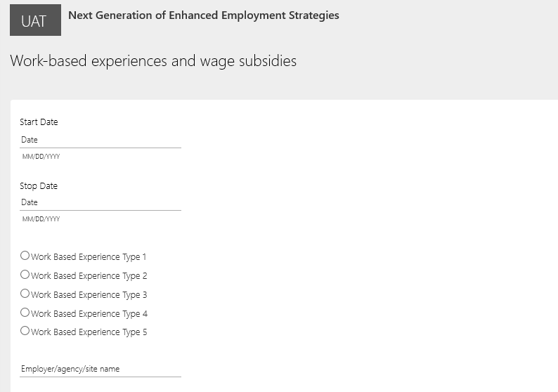Tick the Work Based Experience Type 5 radio button
This screenshot has width=558, height=392.
point(25,331)
